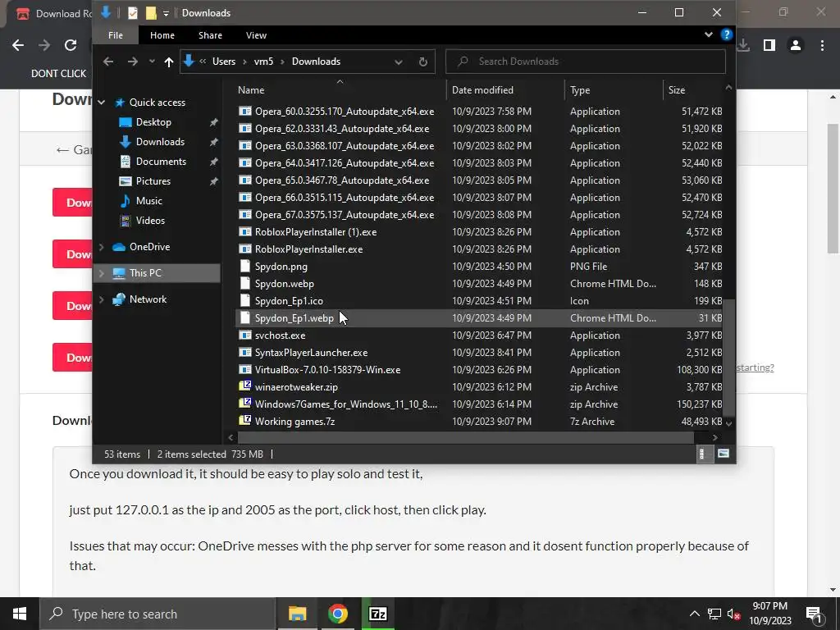Click vm5 in the address breadcrumb

[263, 62]
